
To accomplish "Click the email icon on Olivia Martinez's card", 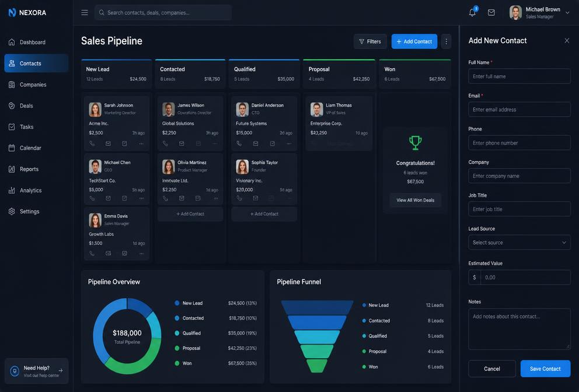I will pos(182,198).
